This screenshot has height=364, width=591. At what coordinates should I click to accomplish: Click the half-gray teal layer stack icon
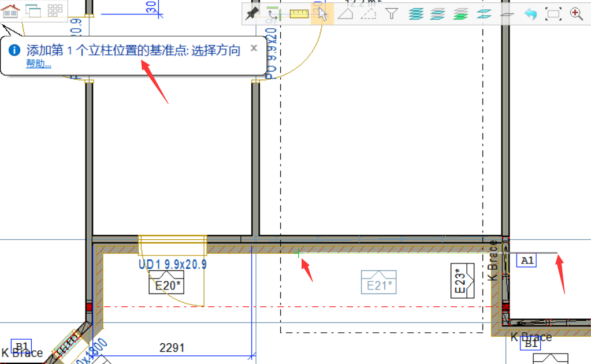coord(437,14)
